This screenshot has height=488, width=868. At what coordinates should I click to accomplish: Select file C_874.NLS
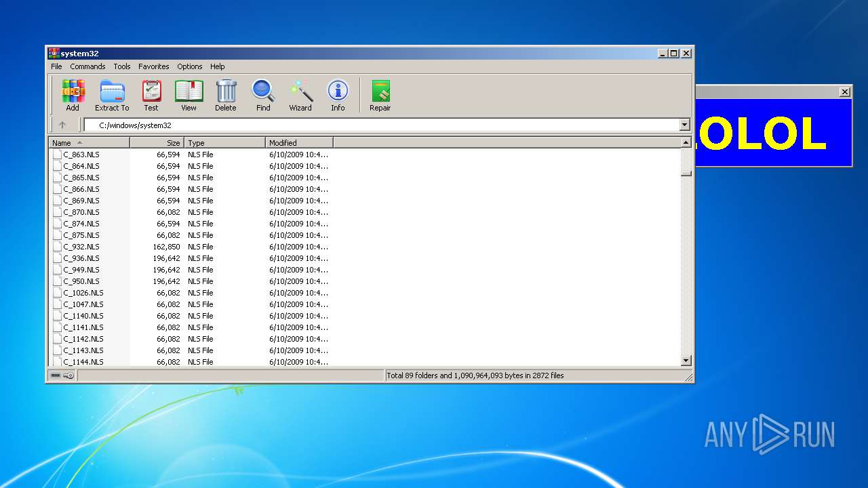point(81,224)
